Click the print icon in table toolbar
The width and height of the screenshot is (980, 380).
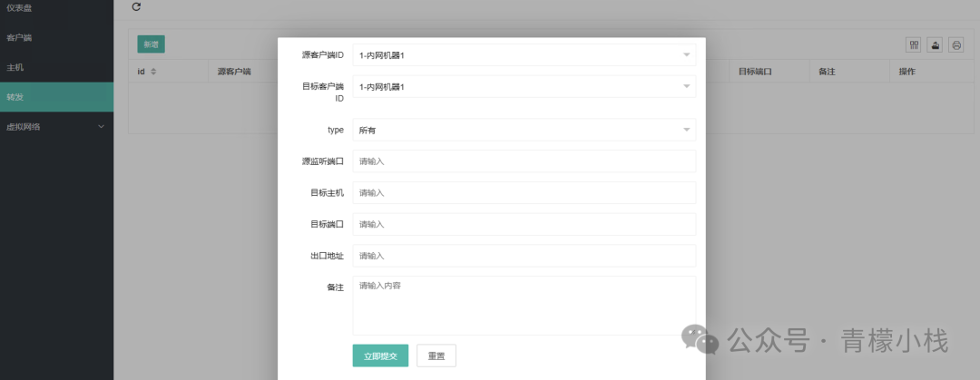click(955, 44)
